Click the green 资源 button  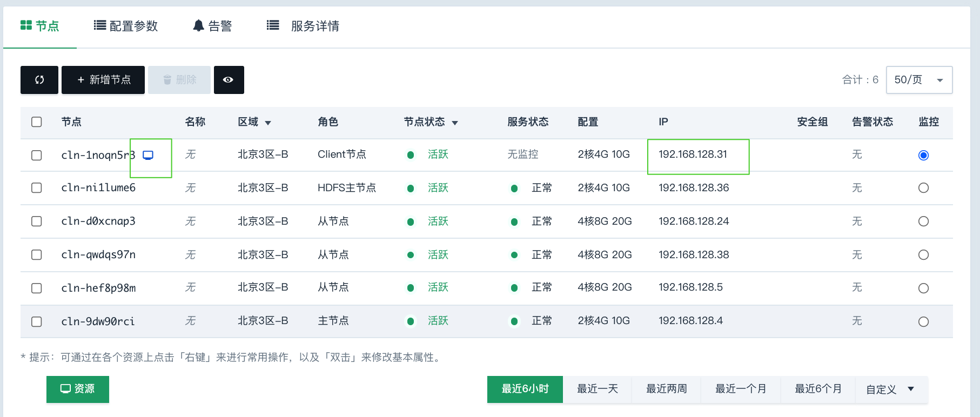[78, 389]
